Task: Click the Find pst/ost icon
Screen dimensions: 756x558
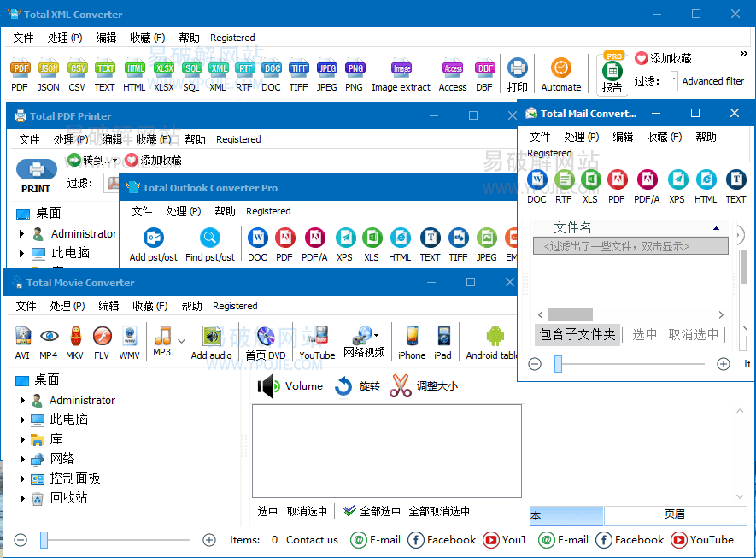Action: 209,238
